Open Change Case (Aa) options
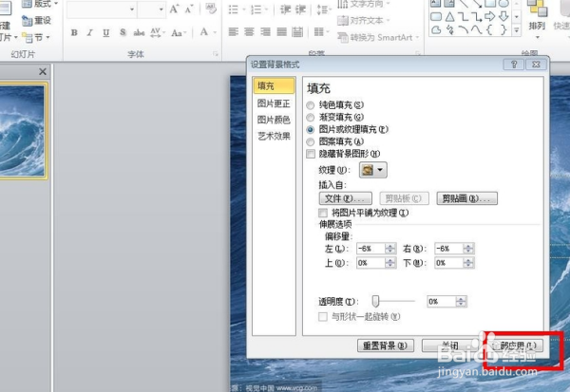 coord(179,32)
